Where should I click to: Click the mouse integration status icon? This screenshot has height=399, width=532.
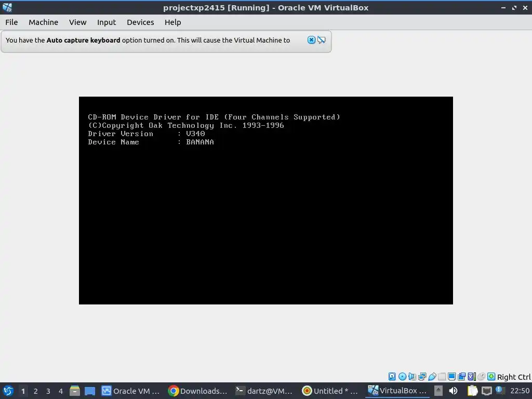(481, 376)
